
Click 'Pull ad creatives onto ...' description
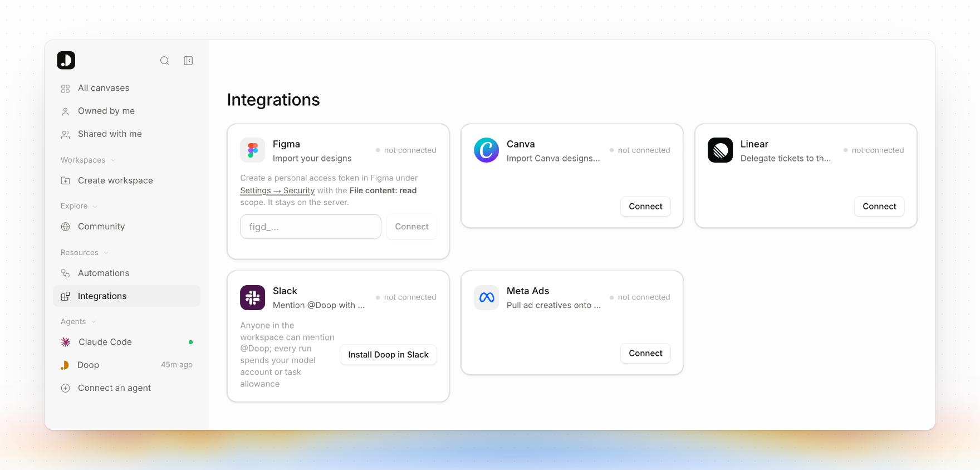553,305
